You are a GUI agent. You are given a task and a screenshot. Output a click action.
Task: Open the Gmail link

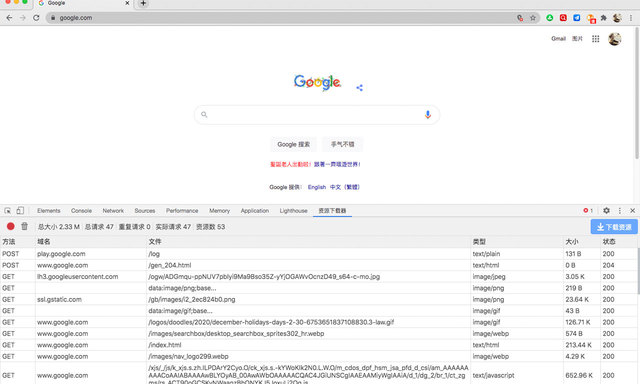coord(558,39)
